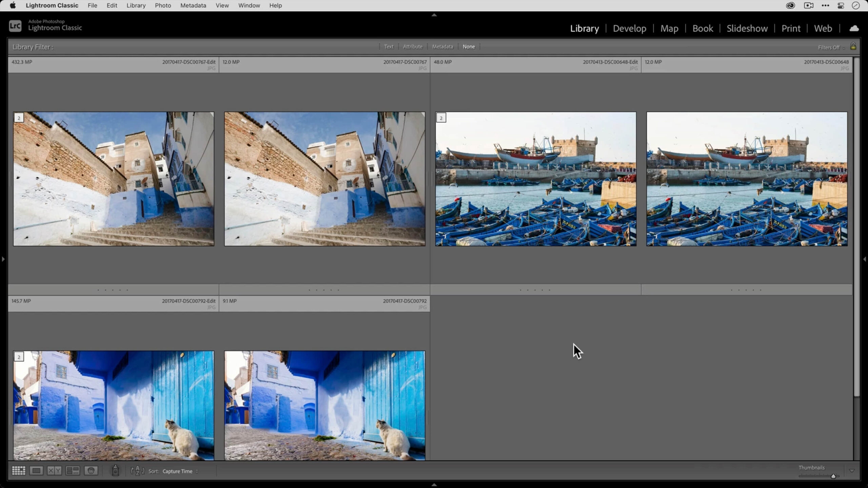Open the Photo menu
Screen dimensions: 868x488
[163, 5]
